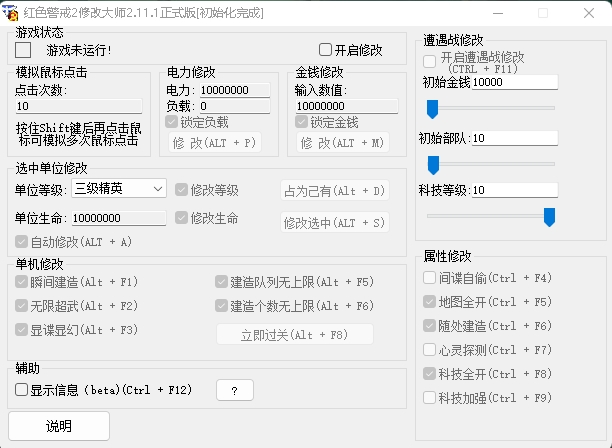The image size is (612, 448).
Task: Click the 修改 (ALT + P) power button
Action: coord(213,143)
